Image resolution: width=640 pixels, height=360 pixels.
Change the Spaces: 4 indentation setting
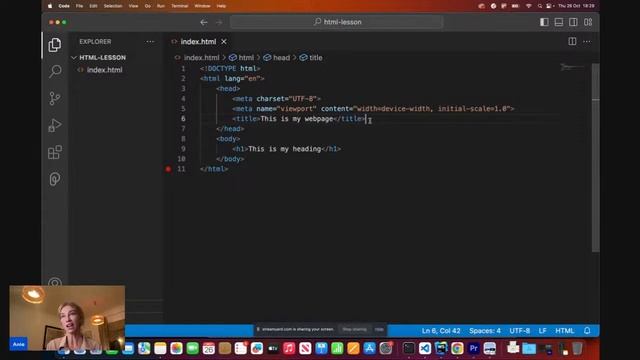pyautogui.click(x=485, y=331)
